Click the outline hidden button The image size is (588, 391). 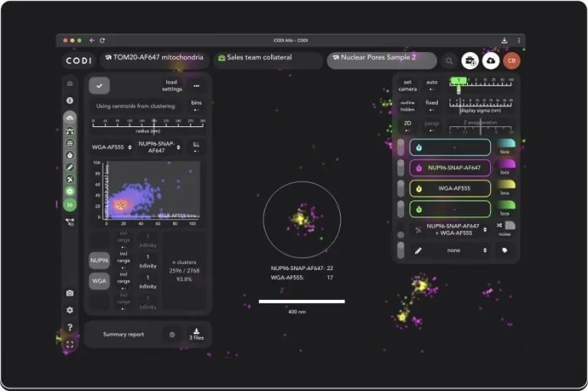pyautogui.click(x=407, y=106)
